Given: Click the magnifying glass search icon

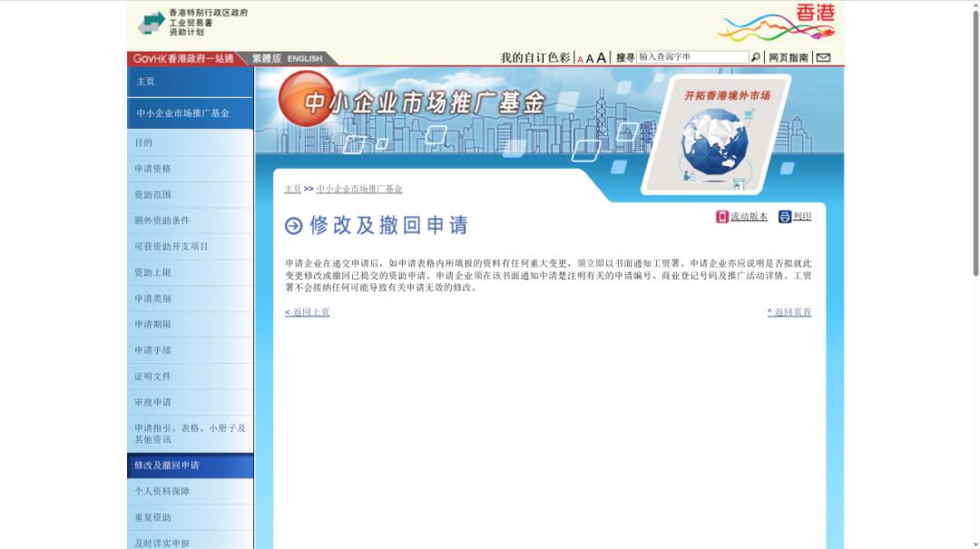Looking at the screenshot, I should click(x=754, y=56).
